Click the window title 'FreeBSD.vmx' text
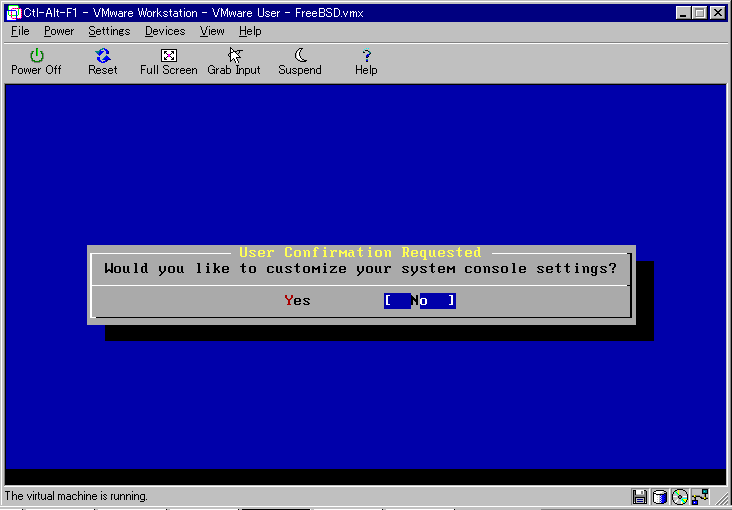The width and height of the screenshot is (732, 510). (329, 13)
